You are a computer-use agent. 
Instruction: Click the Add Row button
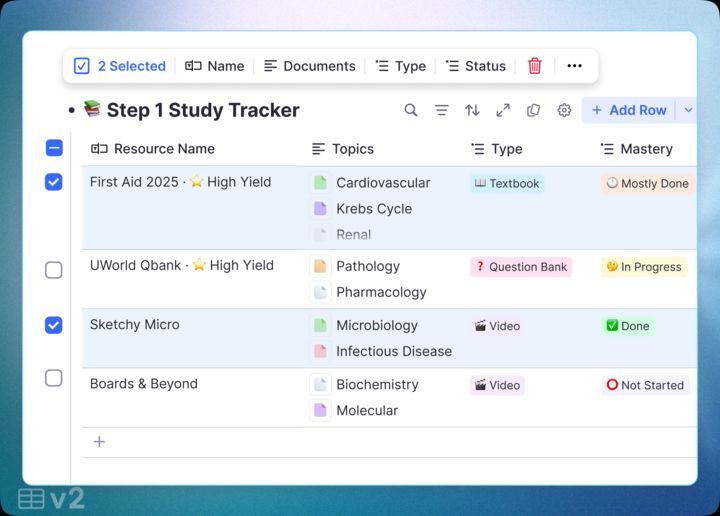click(629, 110)
